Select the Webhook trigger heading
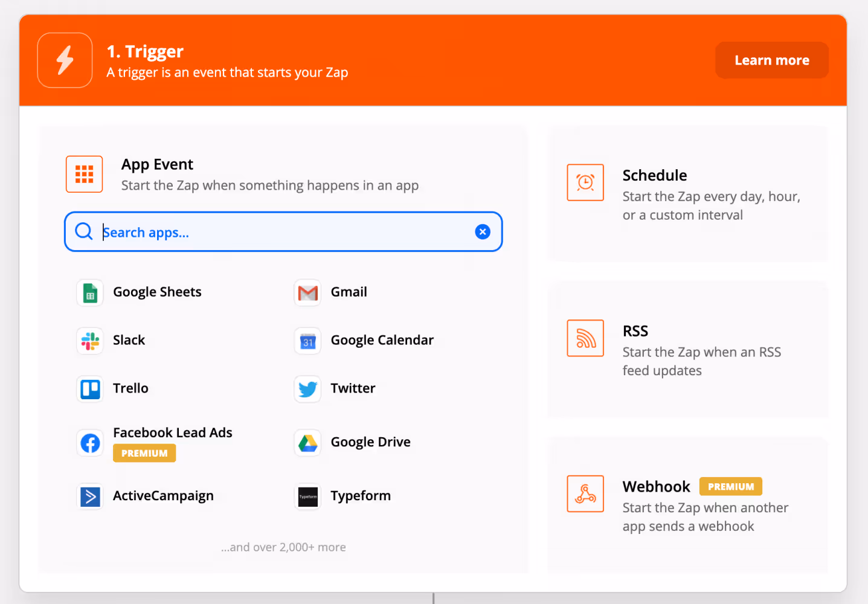 [x=656, y=487]
